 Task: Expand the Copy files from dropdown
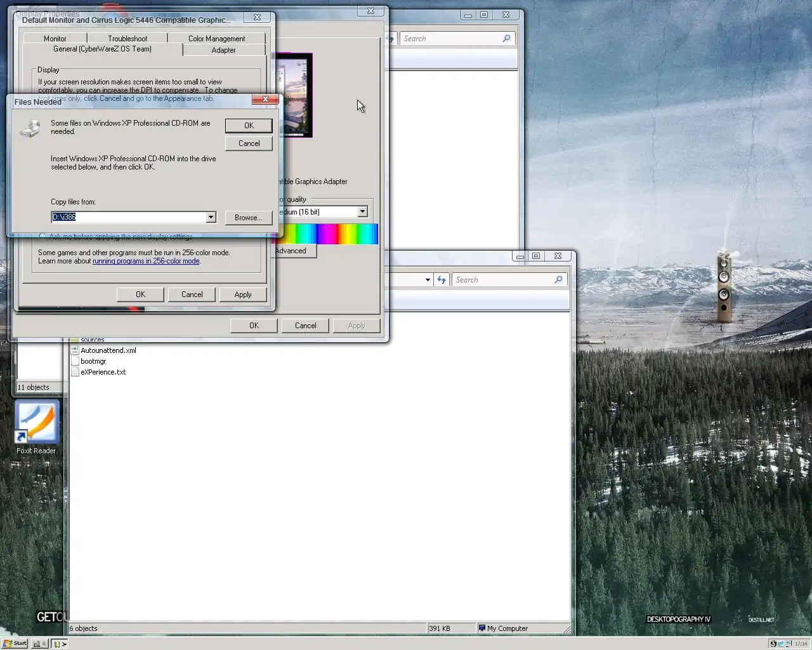point(211,217)
